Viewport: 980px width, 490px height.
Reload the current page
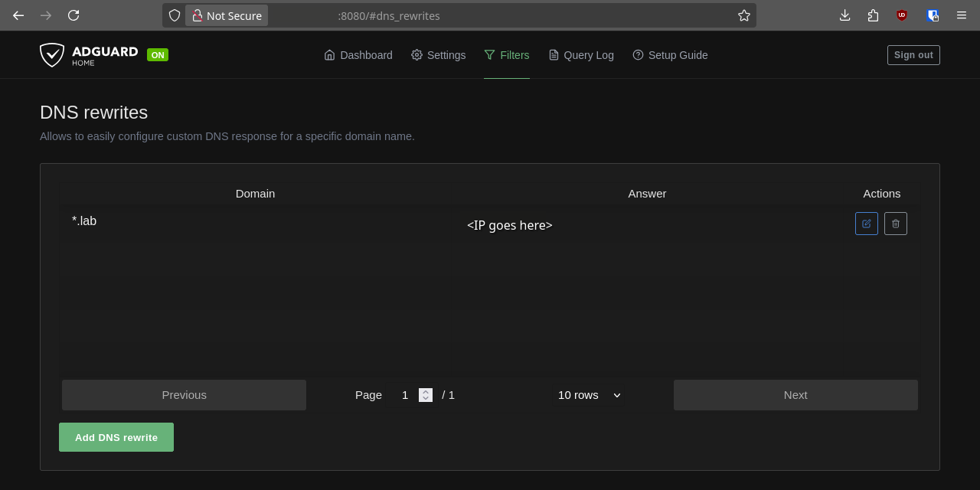pyautogui.click(x=73, y=15)
